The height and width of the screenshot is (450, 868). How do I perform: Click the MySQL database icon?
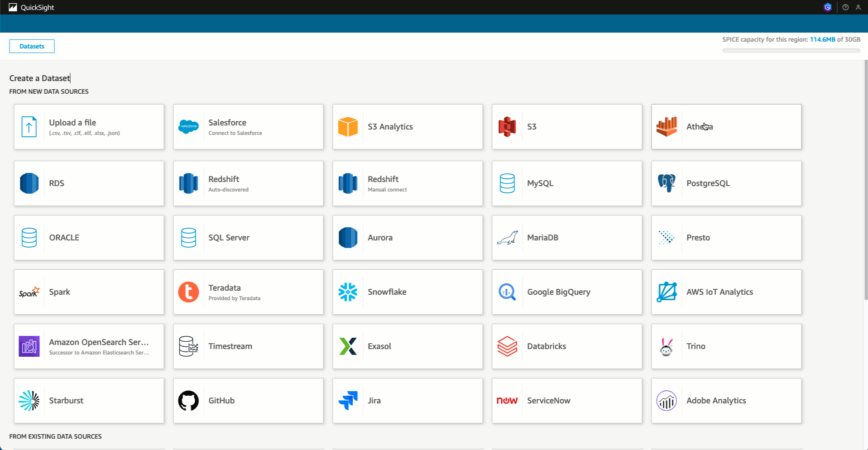507,183
